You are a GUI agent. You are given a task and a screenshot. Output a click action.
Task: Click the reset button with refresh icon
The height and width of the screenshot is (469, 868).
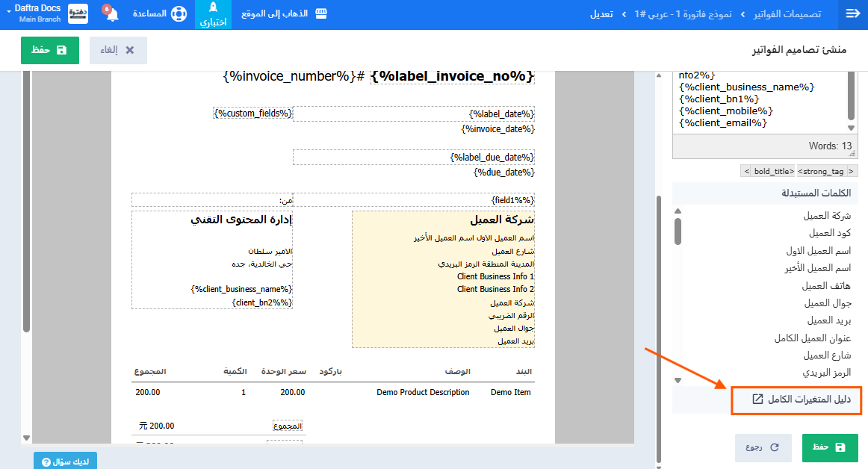pyautogui.click(x=763, y=447)
